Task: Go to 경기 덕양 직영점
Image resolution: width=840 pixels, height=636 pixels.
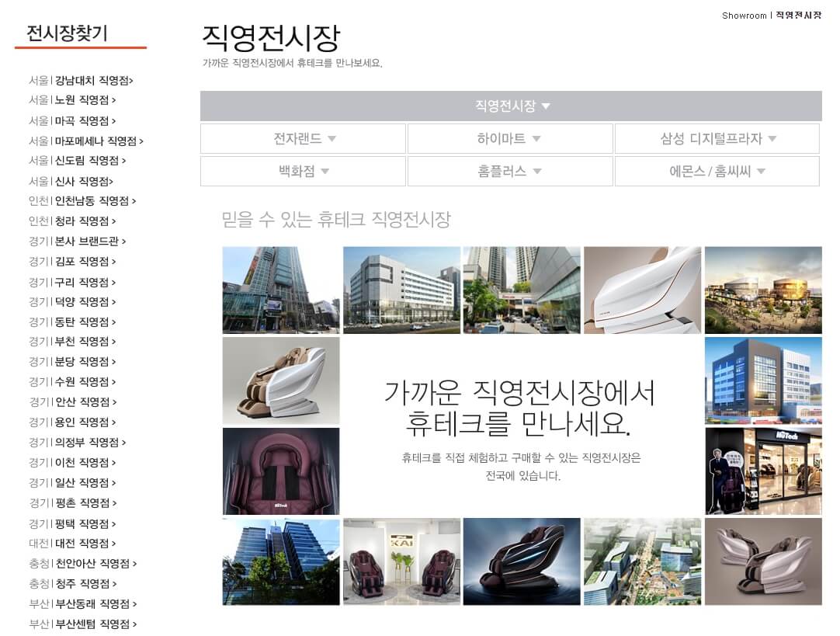Action: [x=72, y=302]
